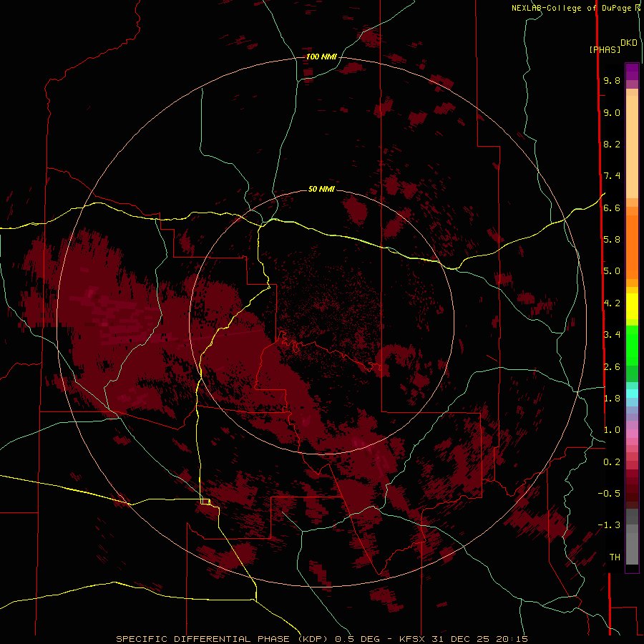
Task: Click the 4.2 scale value
Action: pos(612,303)
